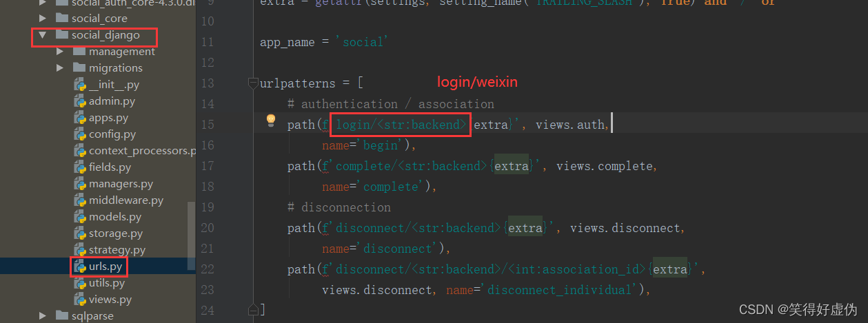The height and width of the screenshot is (323, 868).
Task: Select the migrations folder
Action: 116,67
